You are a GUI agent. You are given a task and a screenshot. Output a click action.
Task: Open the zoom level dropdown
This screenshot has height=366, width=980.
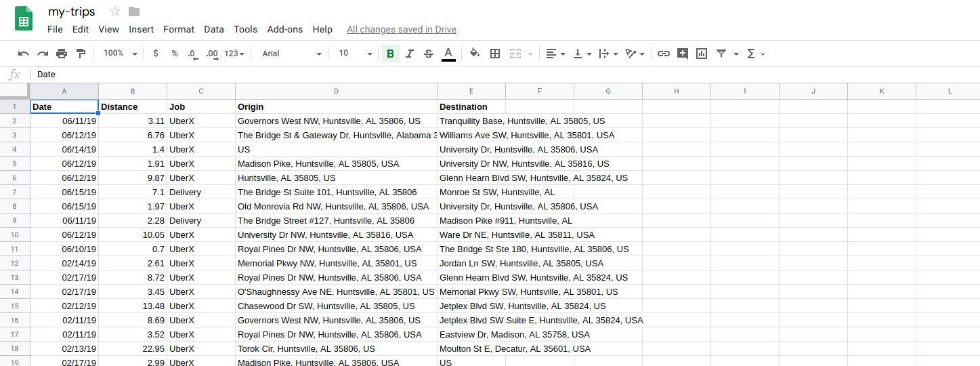[x=121, y=54]
